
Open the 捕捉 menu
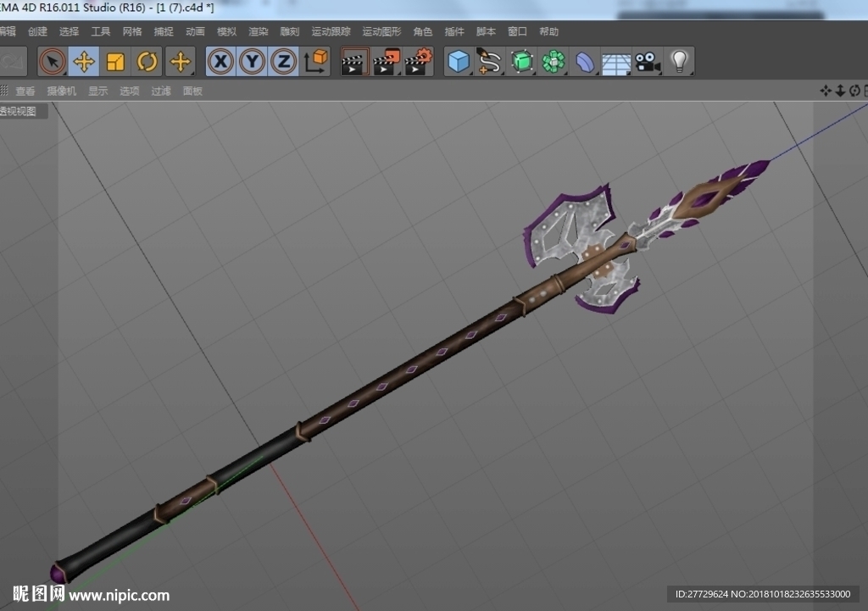164,31
